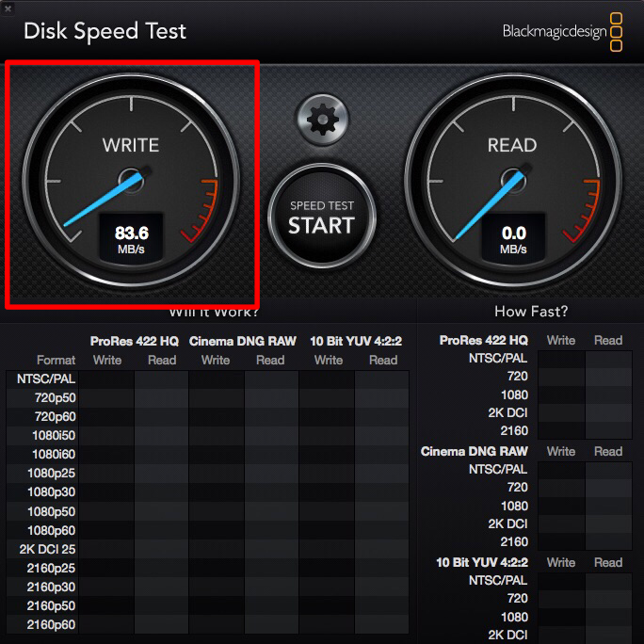Select the 2160p30 format row

tap(207, 587)
